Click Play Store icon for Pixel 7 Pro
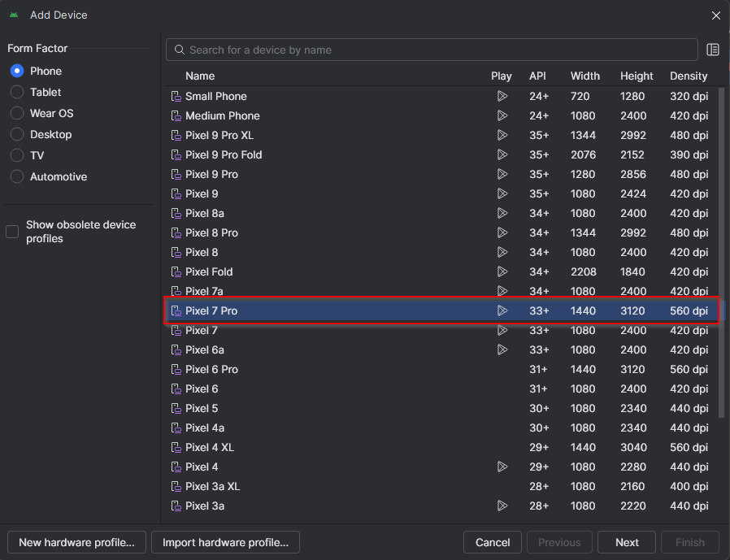Image resolution: width=730 pixels, height=560 pixels. [502, 310]
